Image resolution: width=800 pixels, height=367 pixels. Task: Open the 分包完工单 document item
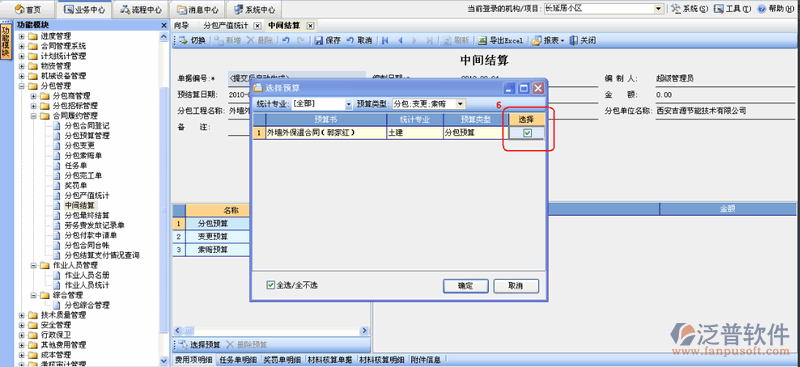point(83,176)
